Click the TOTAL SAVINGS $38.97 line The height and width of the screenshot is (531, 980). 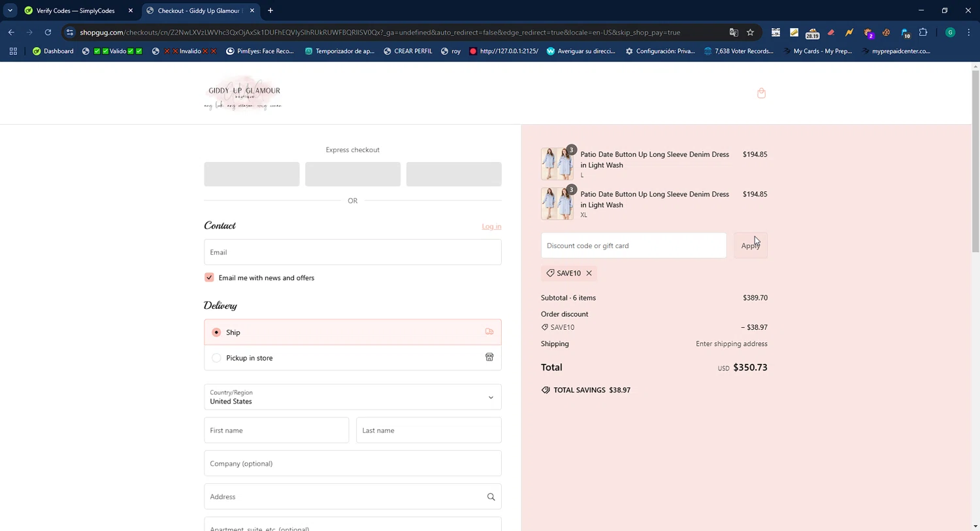586,390
